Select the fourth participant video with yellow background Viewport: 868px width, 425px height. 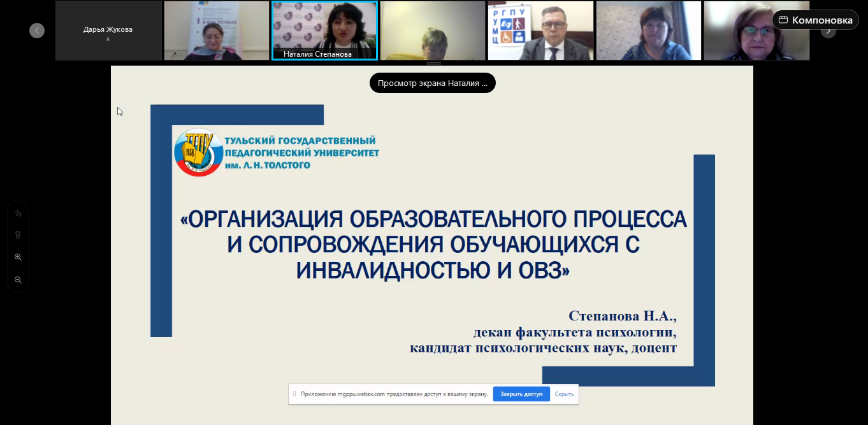(x=432, y=31)
